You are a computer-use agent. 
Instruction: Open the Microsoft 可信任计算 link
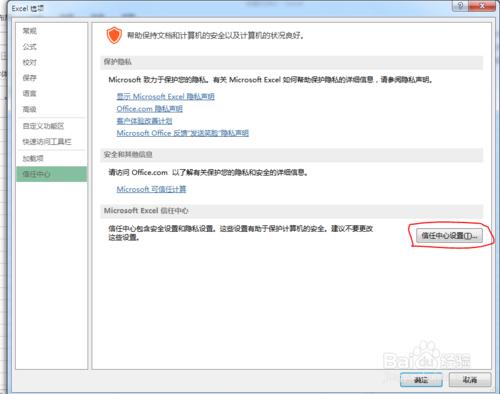[x=151, y=189]
